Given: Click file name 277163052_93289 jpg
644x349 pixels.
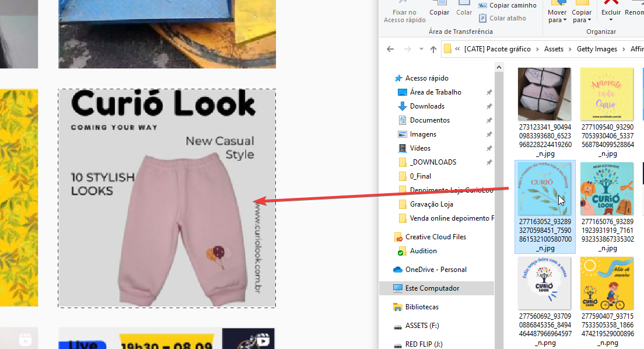Looking at the screenshot, I should [x=545, y=235].
